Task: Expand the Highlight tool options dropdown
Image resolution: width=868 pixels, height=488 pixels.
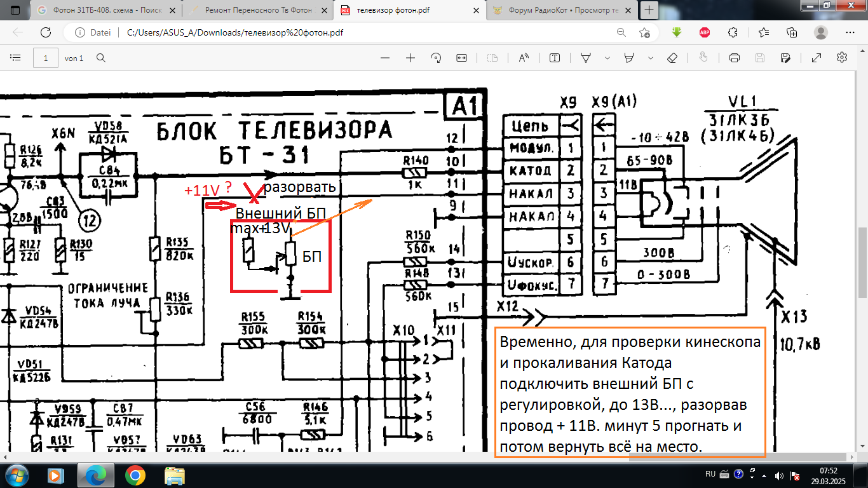Action: click(x=651, y=58)
